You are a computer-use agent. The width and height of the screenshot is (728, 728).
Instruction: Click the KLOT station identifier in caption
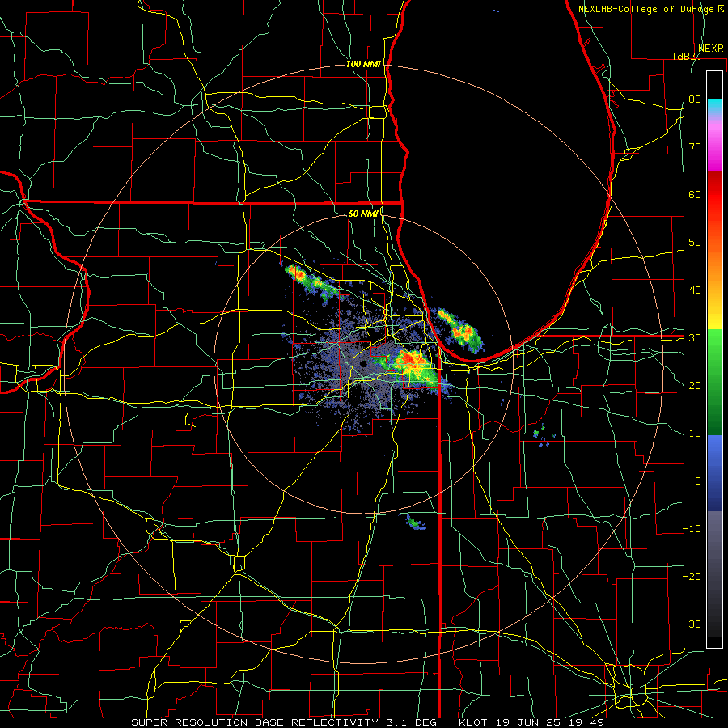pyautogui.click(x=472, y=722)
